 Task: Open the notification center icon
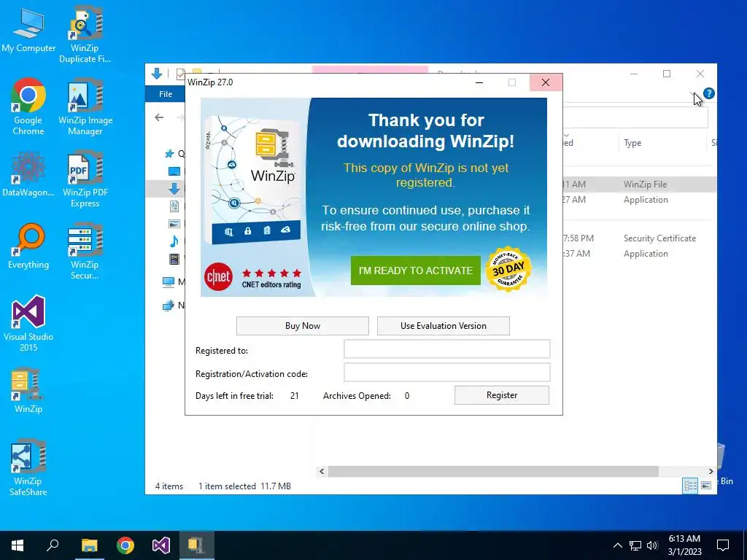(x=723, y=545)
